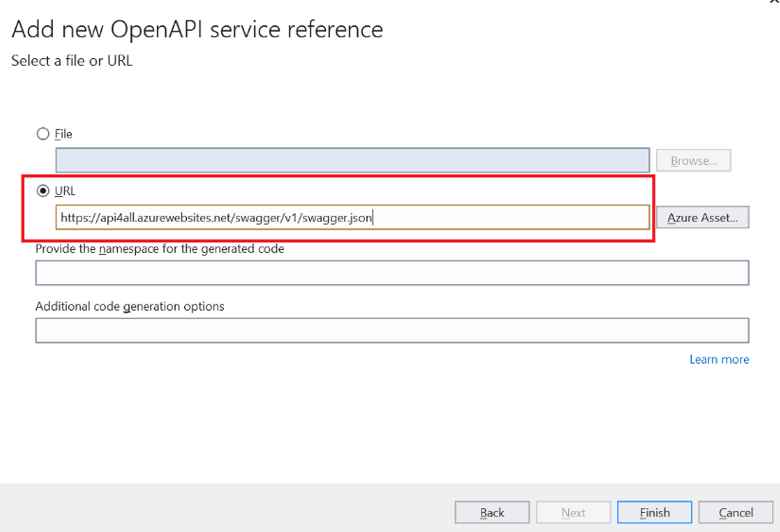Close the service reference dialog
Screen dimensions: 780x532
click(x=774, y=3)
